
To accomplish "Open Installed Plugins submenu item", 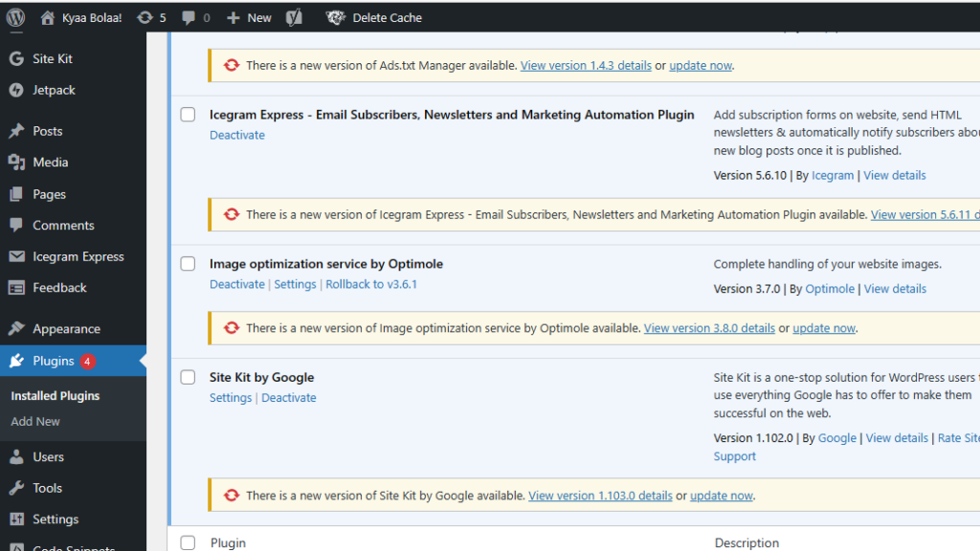I will click(x=55, y=395).
